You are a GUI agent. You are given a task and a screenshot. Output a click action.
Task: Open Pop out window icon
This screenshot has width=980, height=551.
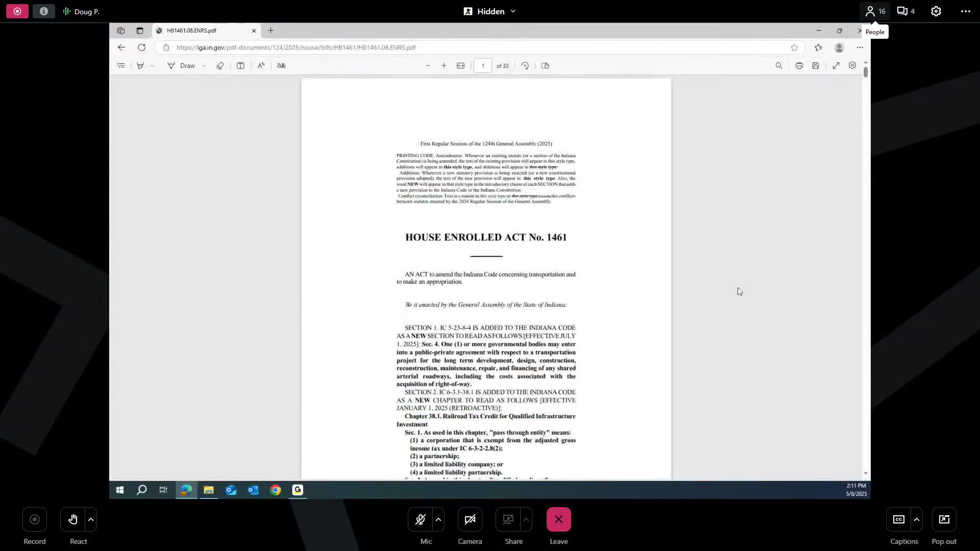pos(944,519)
